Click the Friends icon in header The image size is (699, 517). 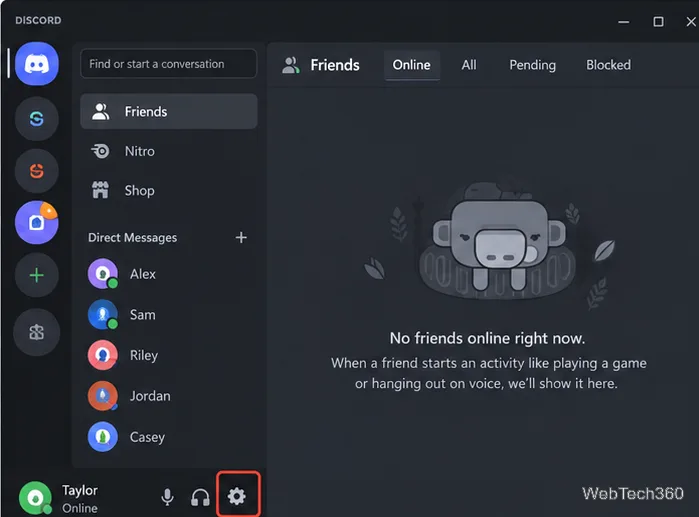(x=291, y=65)
